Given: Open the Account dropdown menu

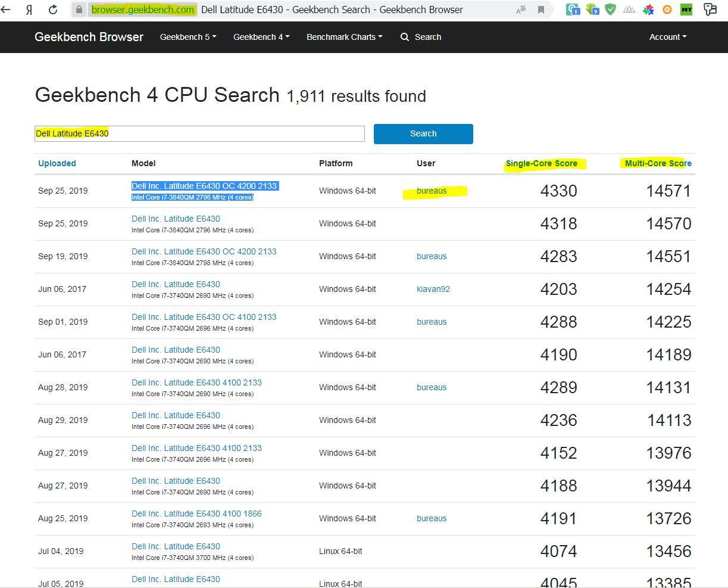Looking at the screenshot, I should coord(668,37).
